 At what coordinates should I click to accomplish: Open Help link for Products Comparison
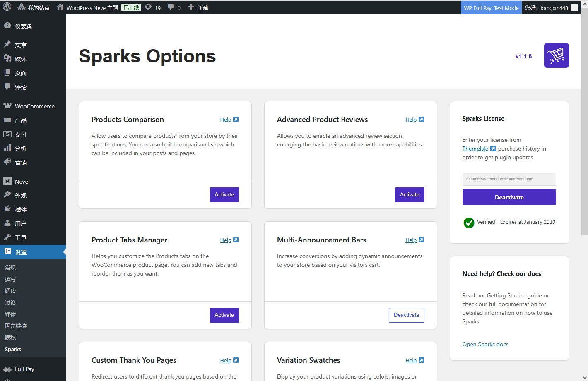229,120
